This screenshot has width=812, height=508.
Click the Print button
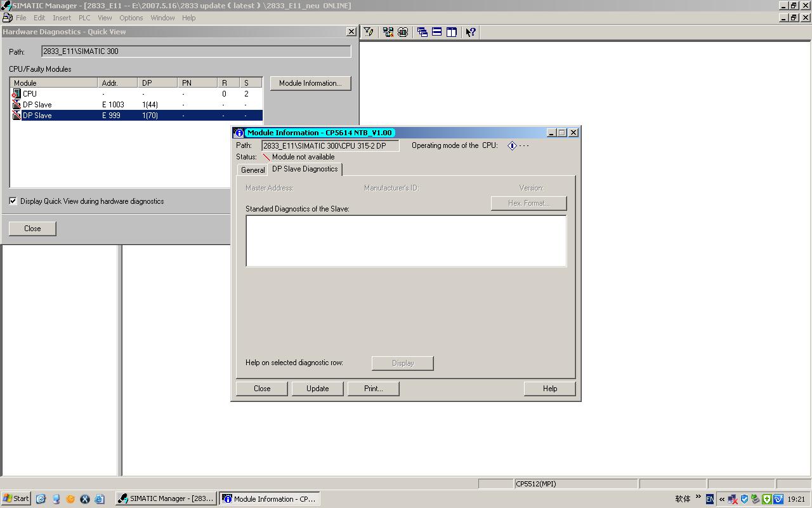pyautogui.click(x=373, y=389)
